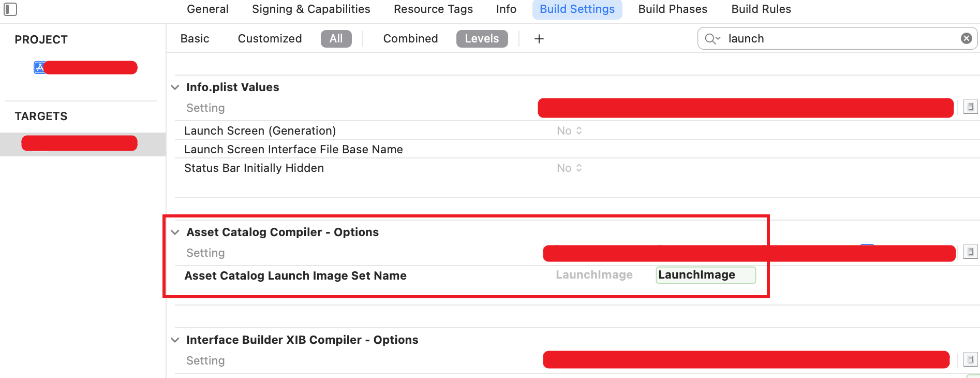Add a build setting with plus icon
Screen dimensions: 980x378
(539, 39)
